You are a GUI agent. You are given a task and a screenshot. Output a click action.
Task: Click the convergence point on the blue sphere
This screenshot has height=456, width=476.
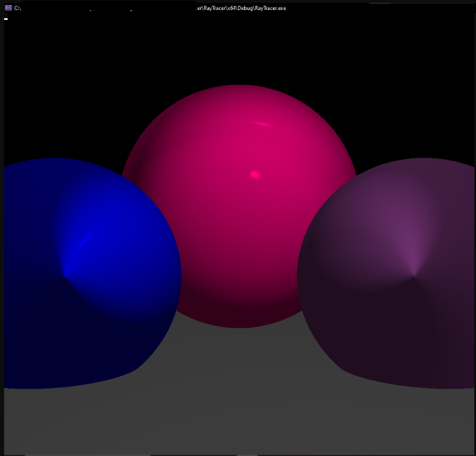pos(66,274)
